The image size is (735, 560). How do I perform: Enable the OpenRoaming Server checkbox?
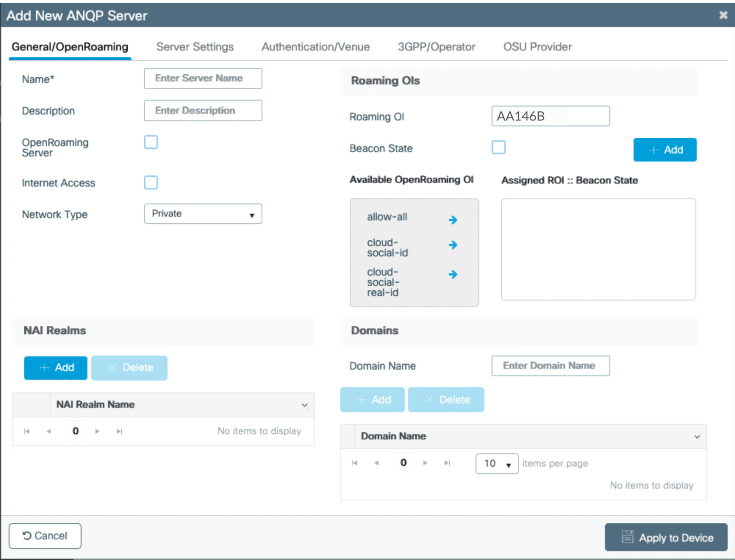coord(151,142)
